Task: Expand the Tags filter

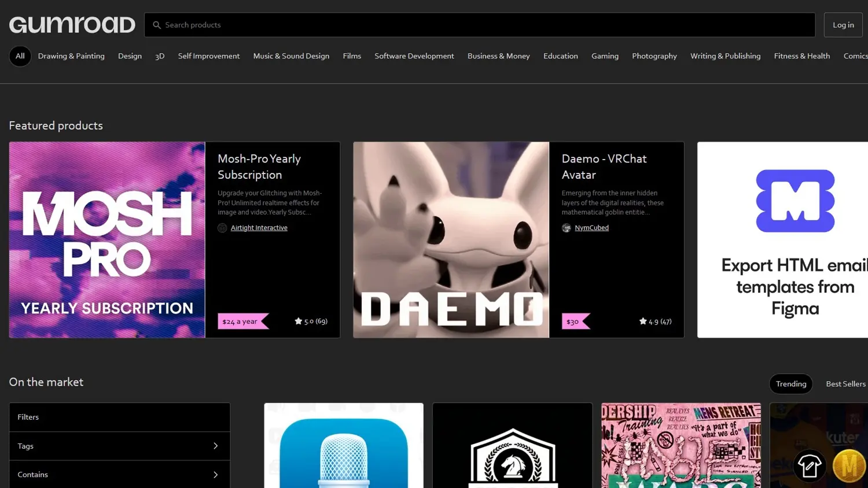Action: 120,446
